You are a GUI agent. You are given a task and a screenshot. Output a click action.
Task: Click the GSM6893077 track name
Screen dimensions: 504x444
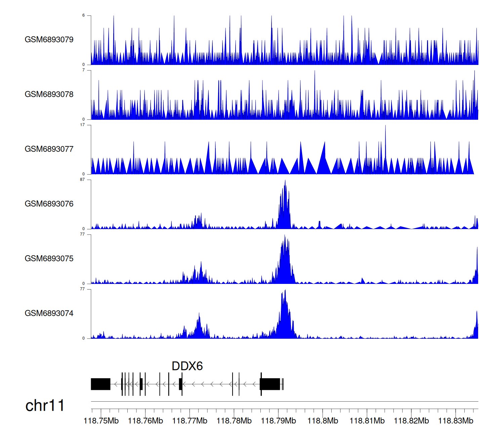[49, 149]
